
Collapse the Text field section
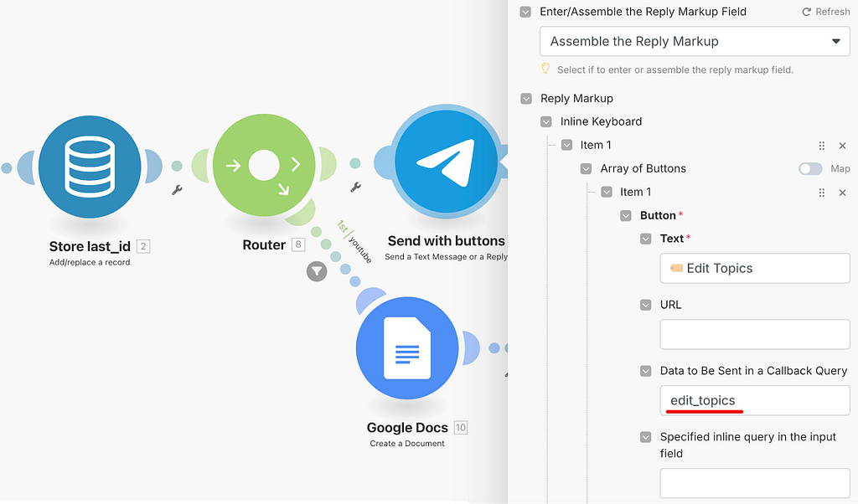coord(646,239)
